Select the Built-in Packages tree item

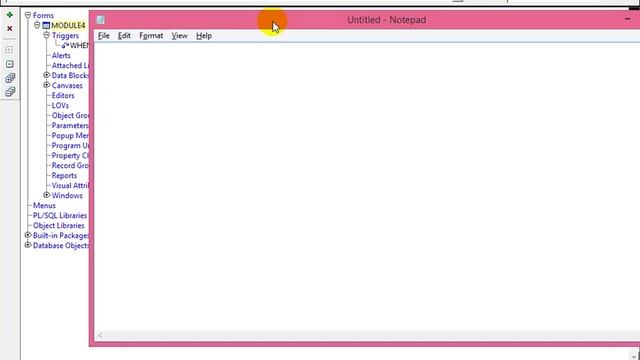click(x=61, y=236)
